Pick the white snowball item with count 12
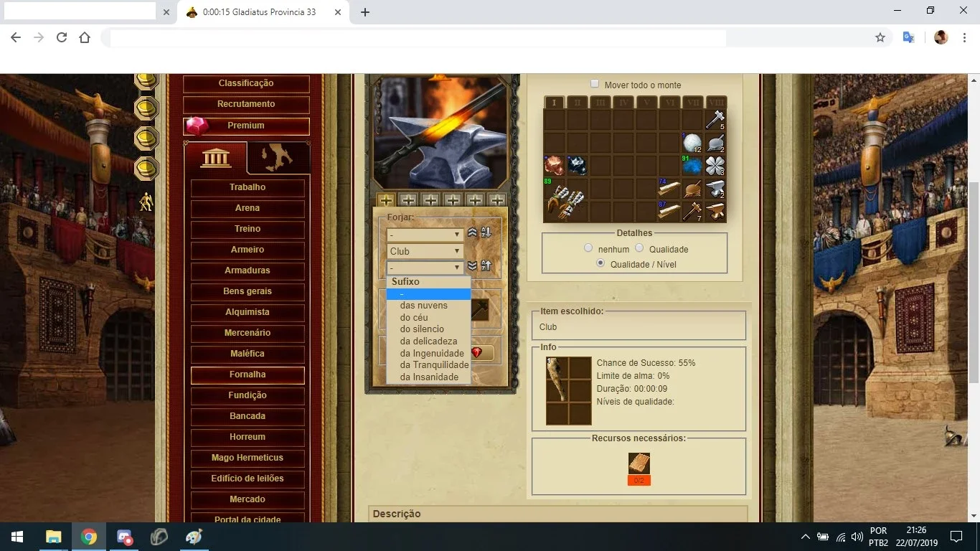980x551 pixels. click(692, 143)
